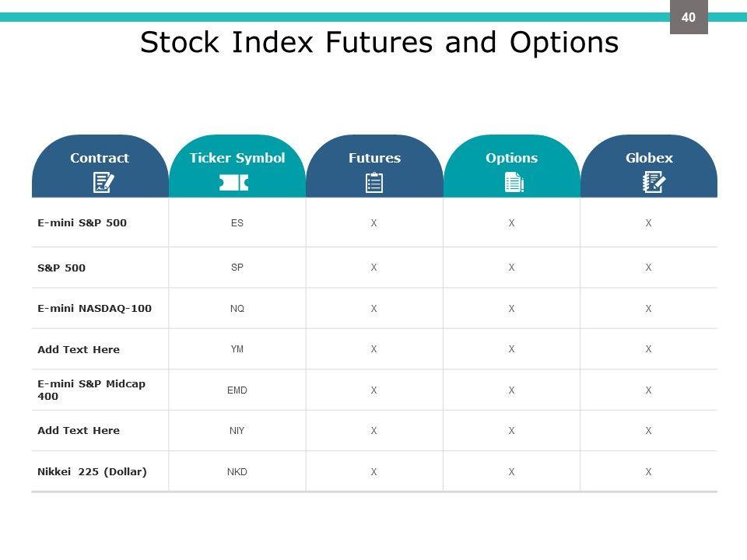Select the EMD ticker symbol cell

point(237,390)
